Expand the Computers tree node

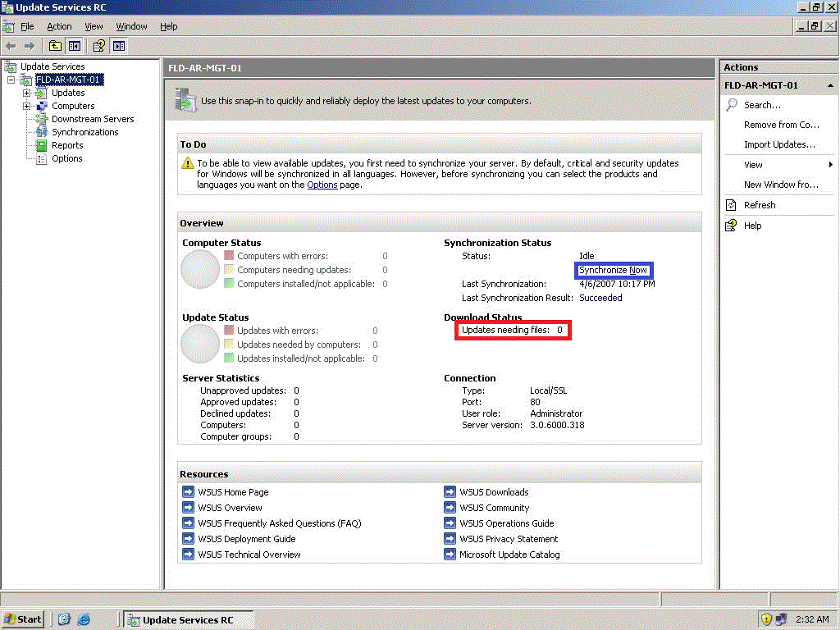(x=27, y=106)
